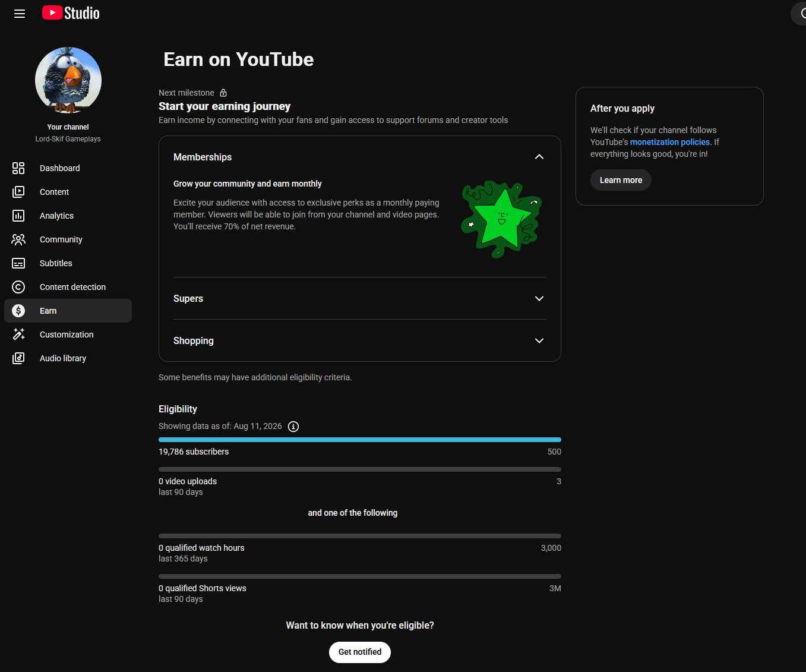Click the Supers section heading

(x=188, y=298)
